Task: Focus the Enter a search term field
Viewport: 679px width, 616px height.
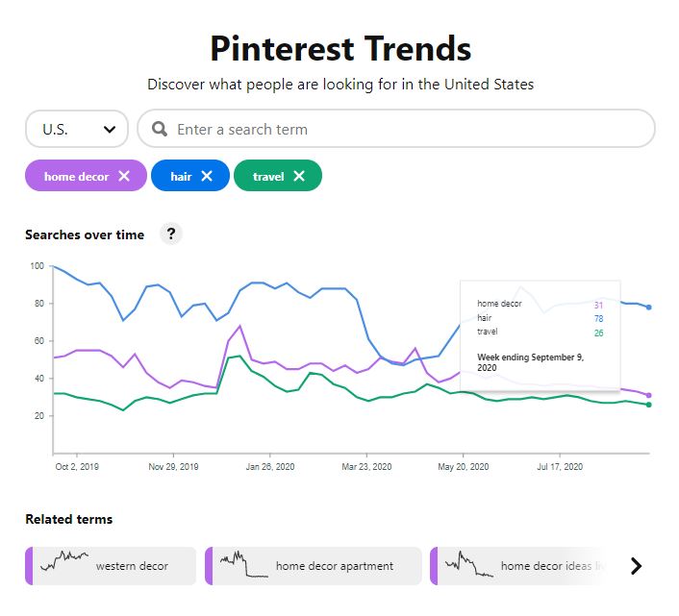Action: (x=404, y=129)
